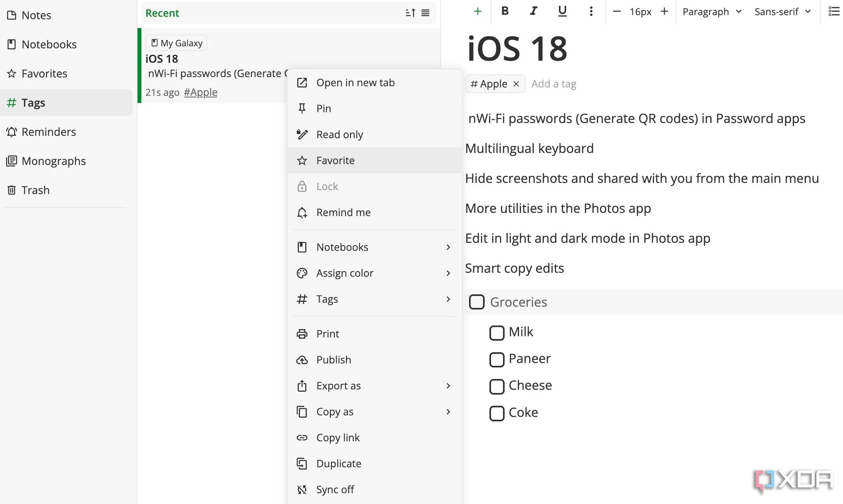
Task: Click the Multilingual keyboard line
Action: [x=529, y=149]
